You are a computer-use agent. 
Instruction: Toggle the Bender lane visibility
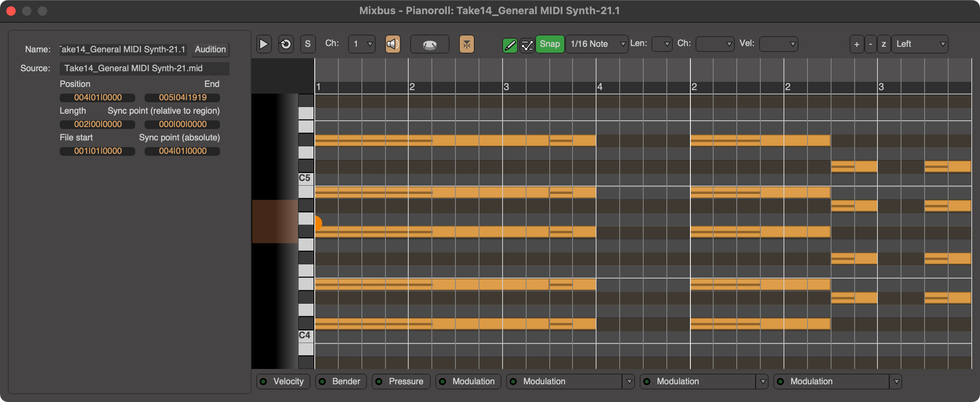(340, 381)
